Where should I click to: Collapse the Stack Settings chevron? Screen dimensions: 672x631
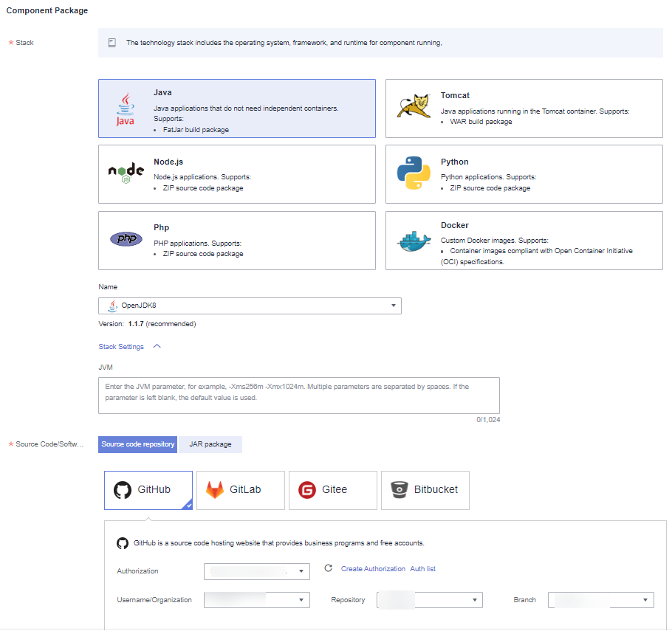pos(157,347)
